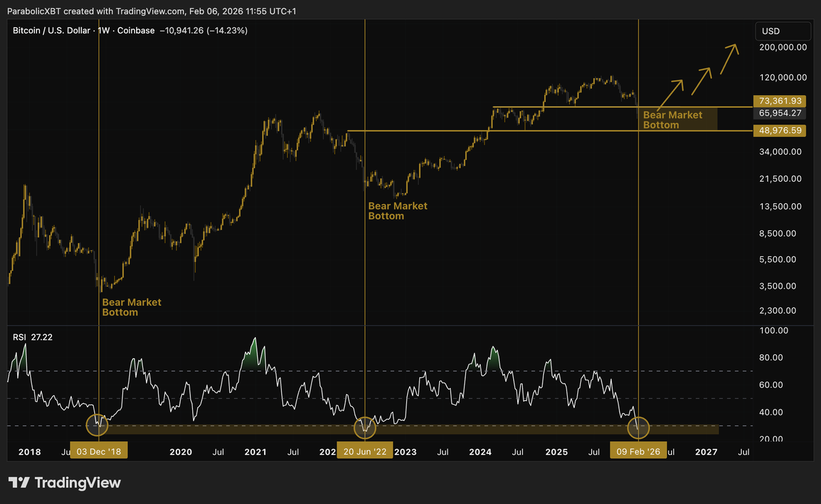This screenshot has height=504, width=821.
Task: Select the −10,941.26 (−14.23%) change value
Action: (x=205, y=31)
